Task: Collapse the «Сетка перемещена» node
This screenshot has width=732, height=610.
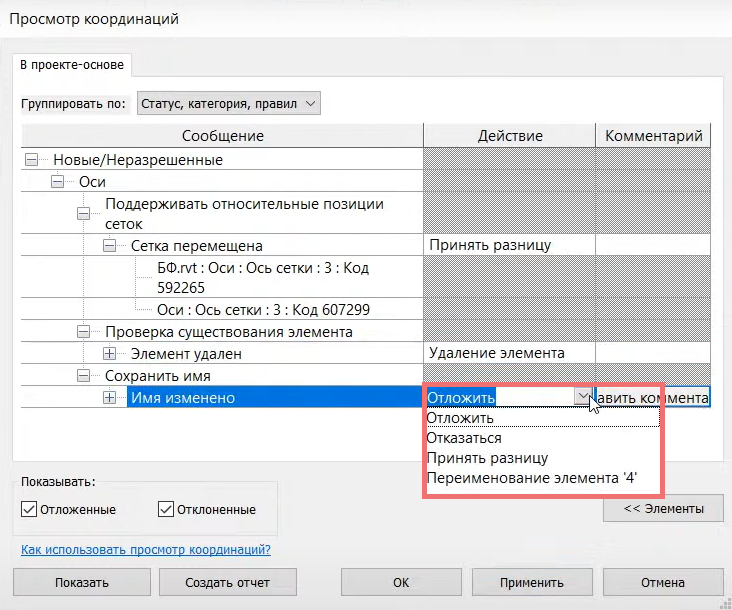Action: tap(109, 245)
